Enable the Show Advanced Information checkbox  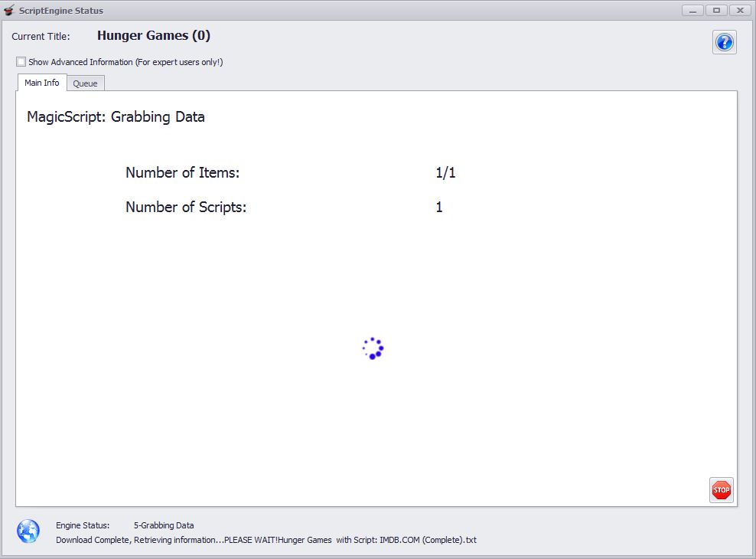[21, 62]
